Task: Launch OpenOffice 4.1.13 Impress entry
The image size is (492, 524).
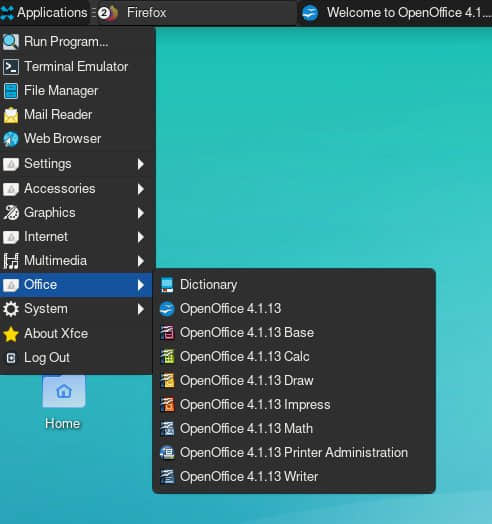Action: click(x=294, y=405)
